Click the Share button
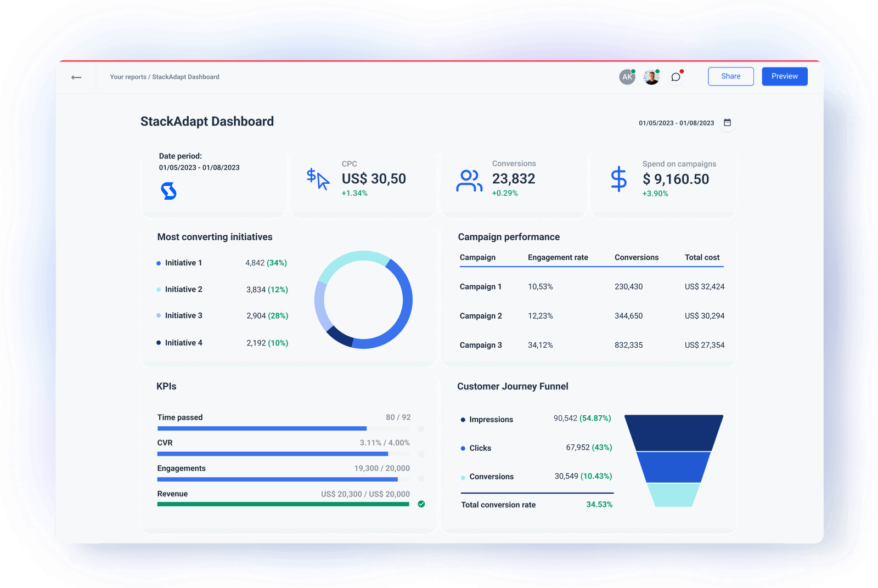 pyautogui.click(x=730, y=76)
